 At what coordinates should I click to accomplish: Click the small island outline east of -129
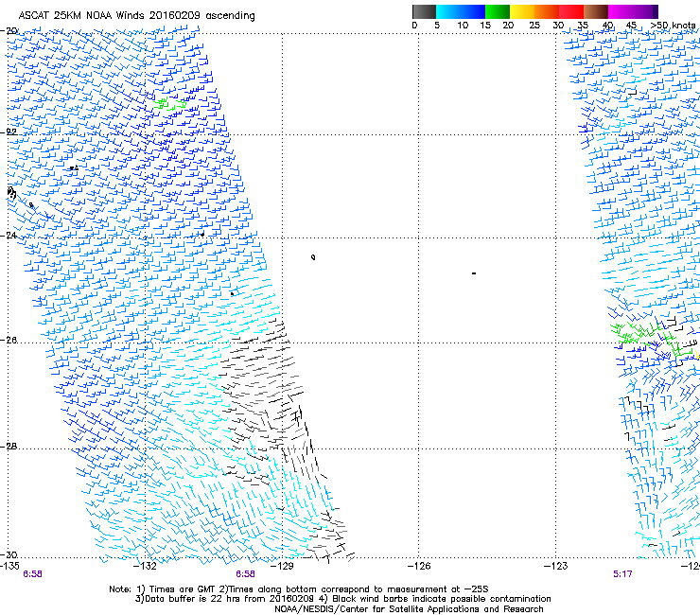(313, 257)
